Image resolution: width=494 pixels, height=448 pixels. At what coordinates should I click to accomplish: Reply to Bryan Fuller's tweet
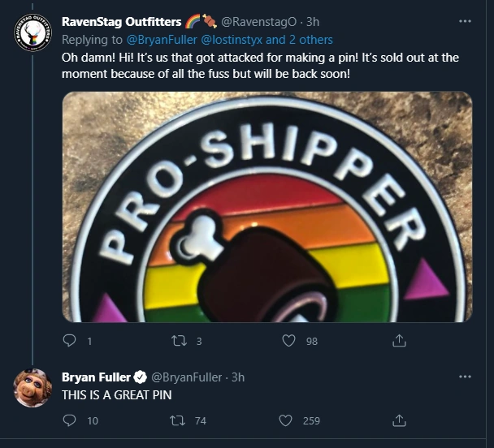(x=69, y=420)
